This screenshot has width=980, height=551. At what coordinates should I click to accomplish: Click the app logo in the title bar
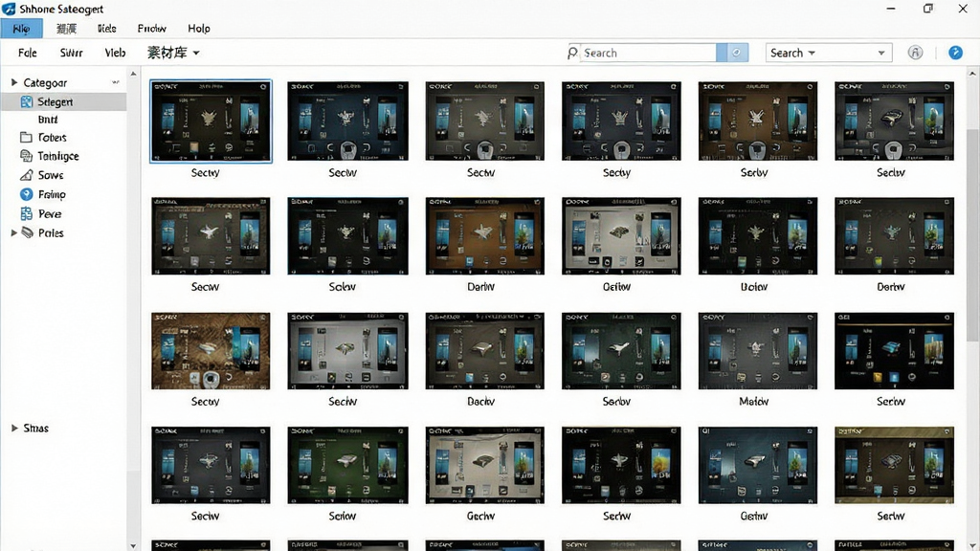click(x=9, y=9)
